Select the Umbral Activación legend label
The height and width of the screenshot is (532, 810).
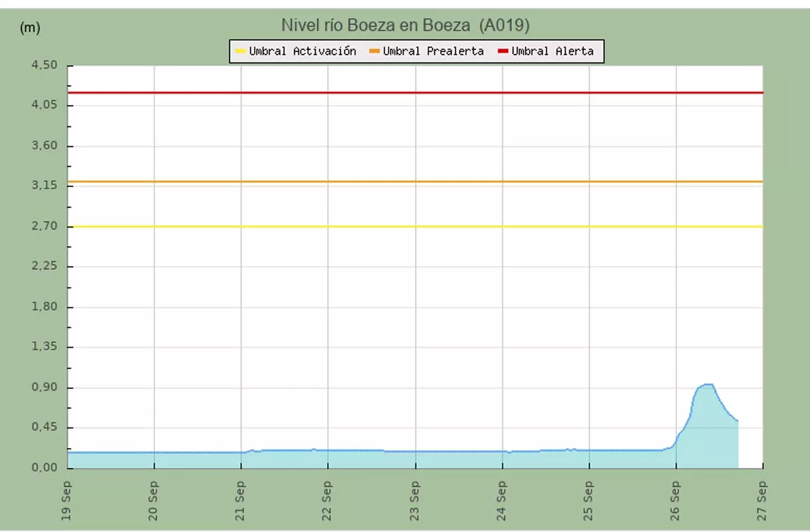click(x=303, y=51)
